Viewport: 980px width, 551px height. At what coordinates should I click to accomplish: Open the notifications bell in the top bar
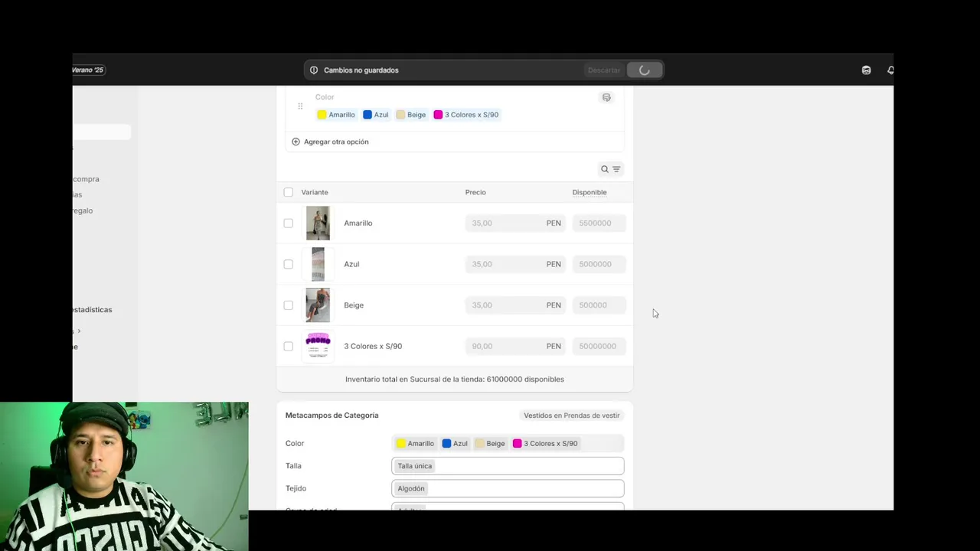(890, 70)
